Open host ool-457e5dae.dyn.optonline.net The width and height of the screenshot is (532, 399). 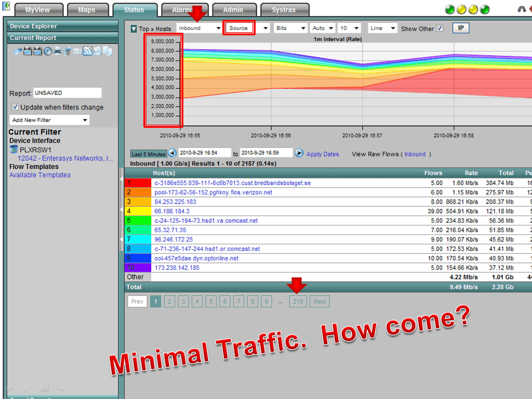196,258
